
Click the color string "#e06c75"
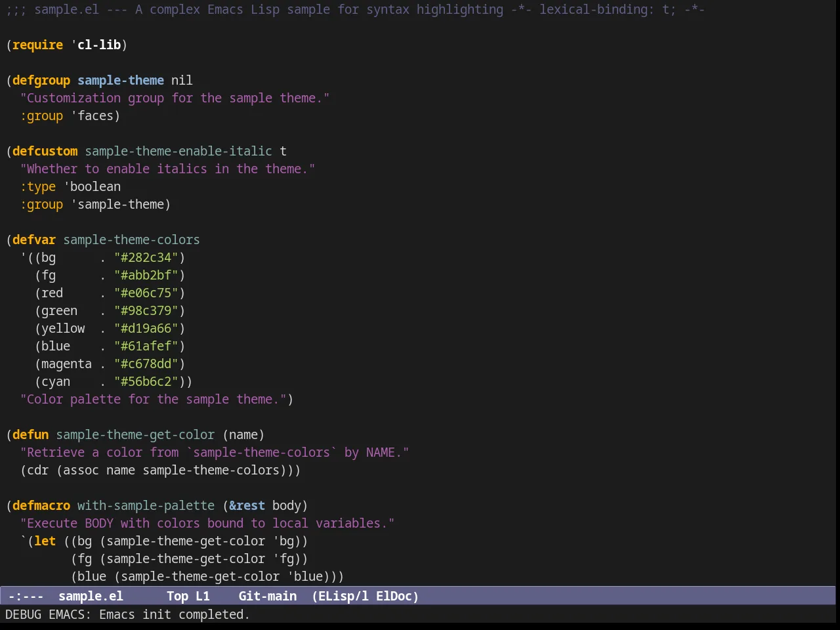[x=146, y=293]
